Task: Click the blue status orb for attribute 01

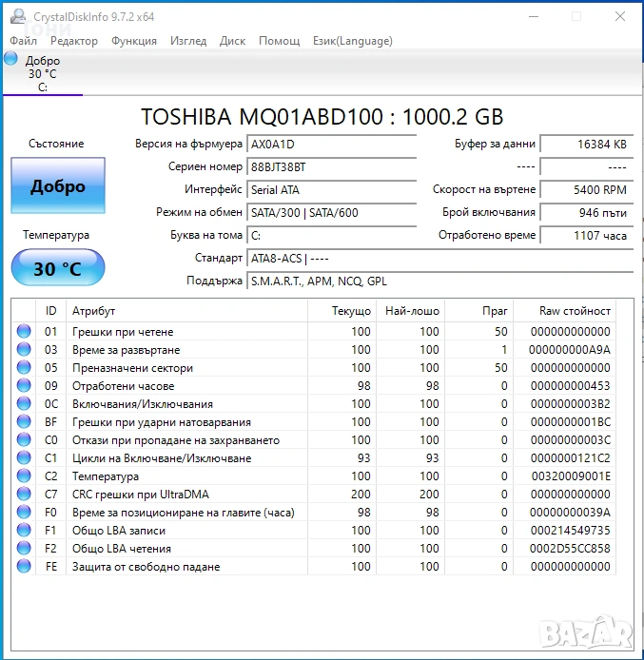Action: [x=24, y=332]
